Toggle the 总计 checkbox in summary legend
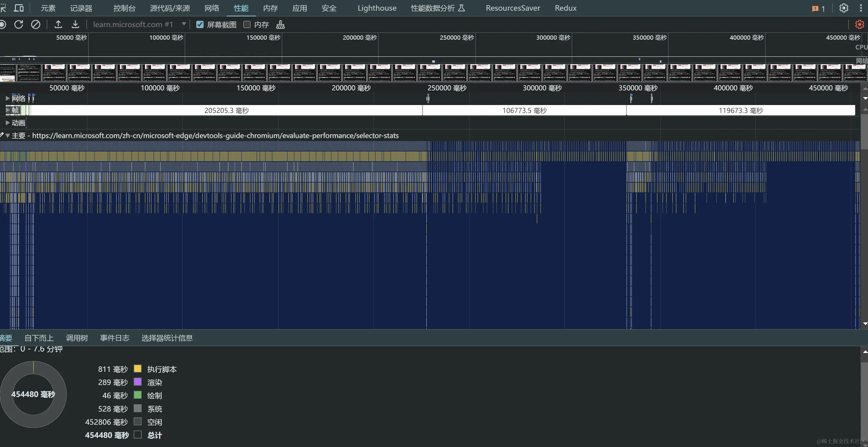 pos(137,435)
